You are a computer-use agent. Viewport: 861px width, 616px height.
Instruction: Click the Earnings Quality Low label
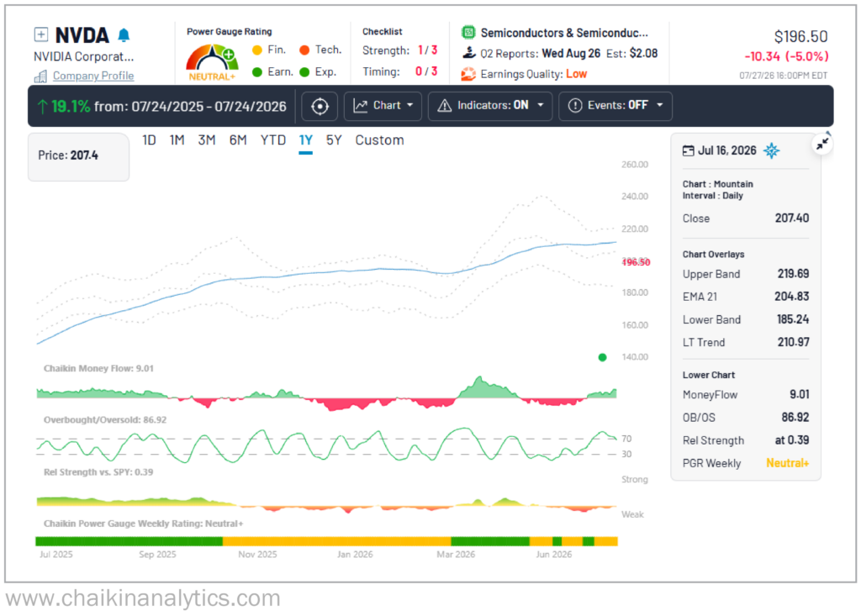[x=577, y=74]
